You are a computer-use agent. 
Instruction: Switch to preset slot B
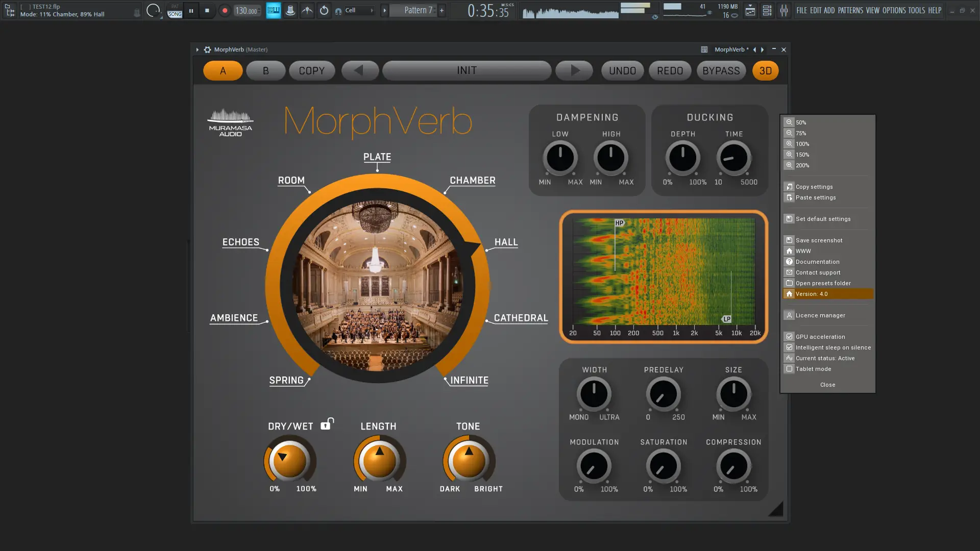265,70
